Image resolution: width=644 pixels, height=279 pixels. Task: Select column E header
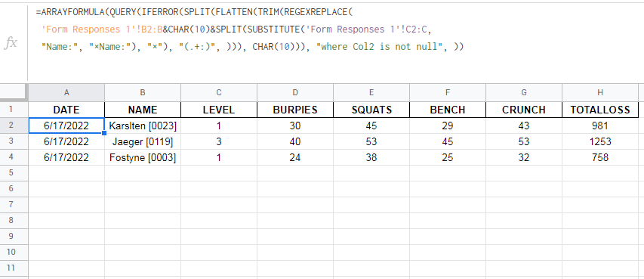[x=371, y=92]
